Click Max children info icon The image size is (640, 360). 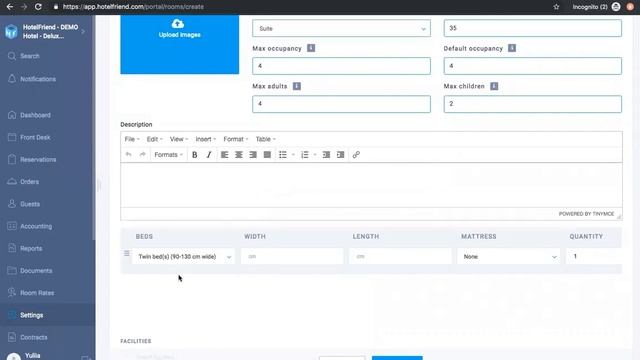tap(494, 86)
